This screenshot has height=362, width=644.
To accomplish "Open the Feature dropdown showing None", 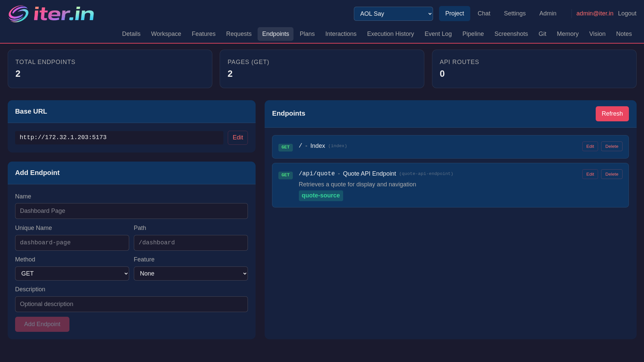I will tap(191, 274).
